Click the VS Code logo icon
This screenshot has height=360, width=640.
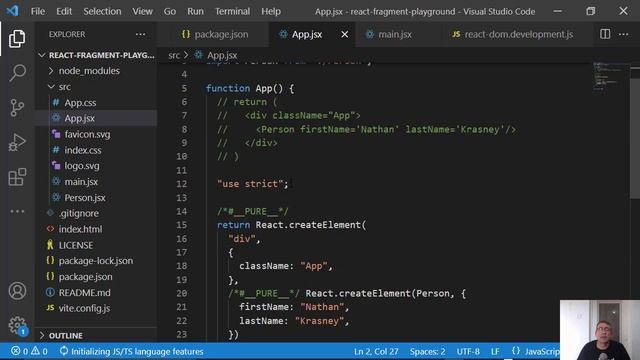pos(12,11)
